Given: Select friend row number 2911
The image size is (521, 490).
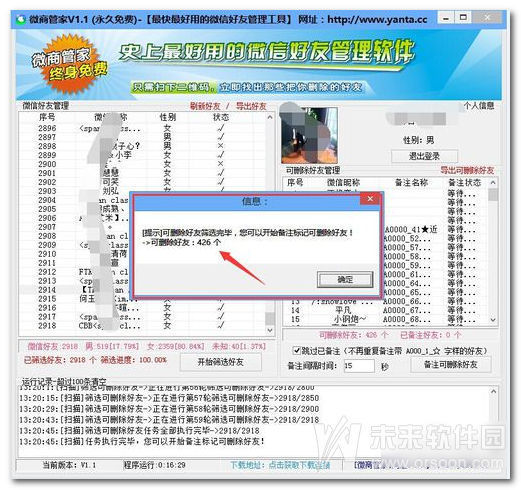Looking at the screenshot, I should pos(74,263).
